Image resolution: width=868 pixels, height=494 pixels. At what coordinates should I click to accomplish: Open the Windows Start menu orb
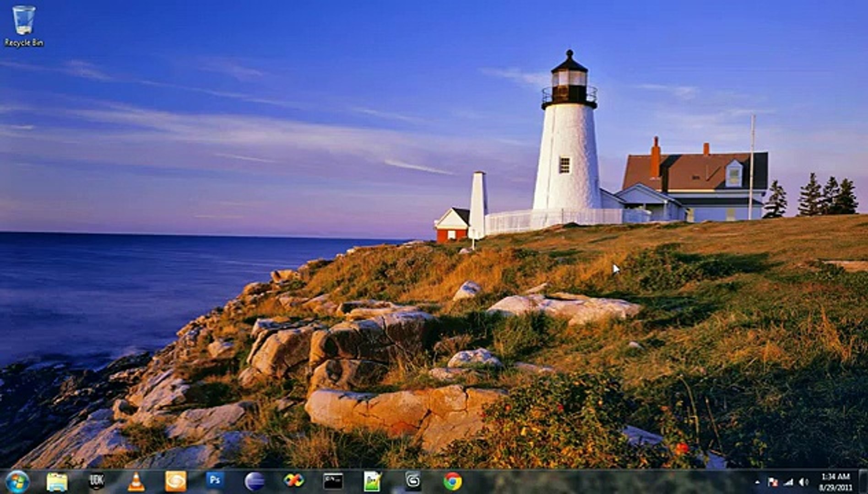click(18, 482)
